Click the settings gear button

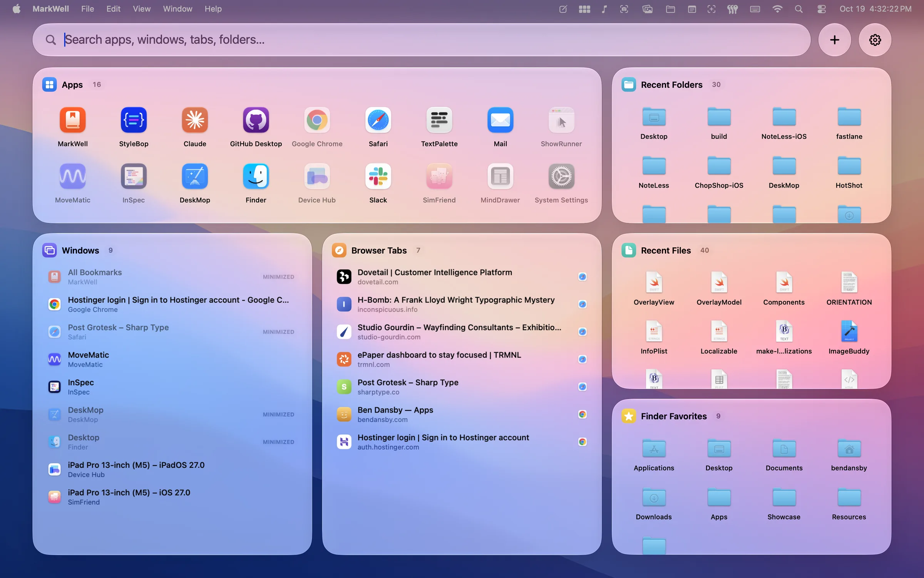point(875,40)
